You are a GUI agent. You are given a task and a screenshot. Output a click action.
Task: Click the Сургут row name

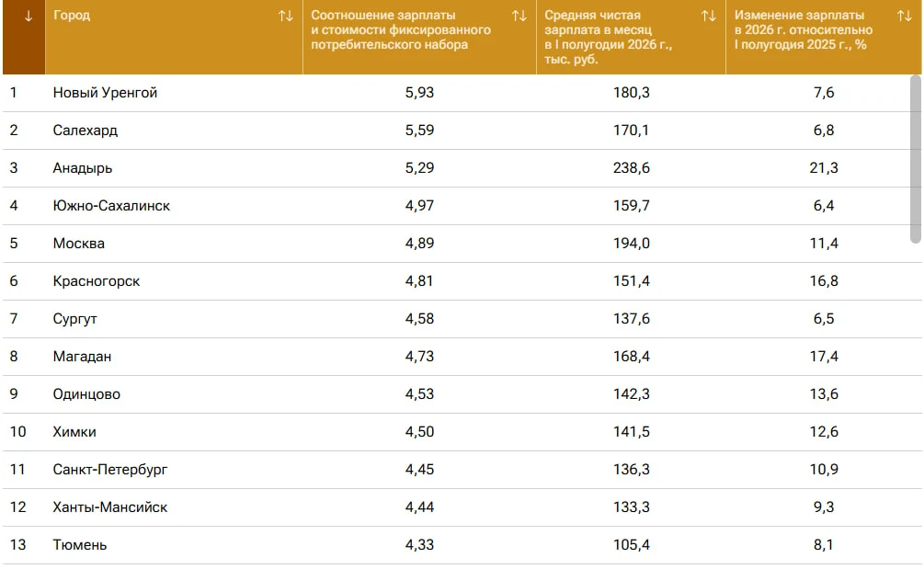[x=74, y=319]
